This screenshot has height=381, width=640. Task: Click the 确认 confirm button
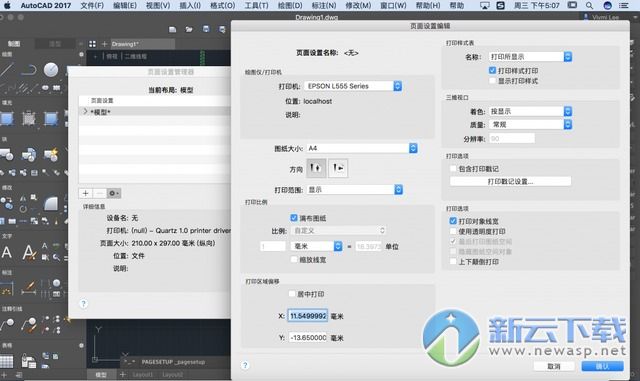pos(602,366)
